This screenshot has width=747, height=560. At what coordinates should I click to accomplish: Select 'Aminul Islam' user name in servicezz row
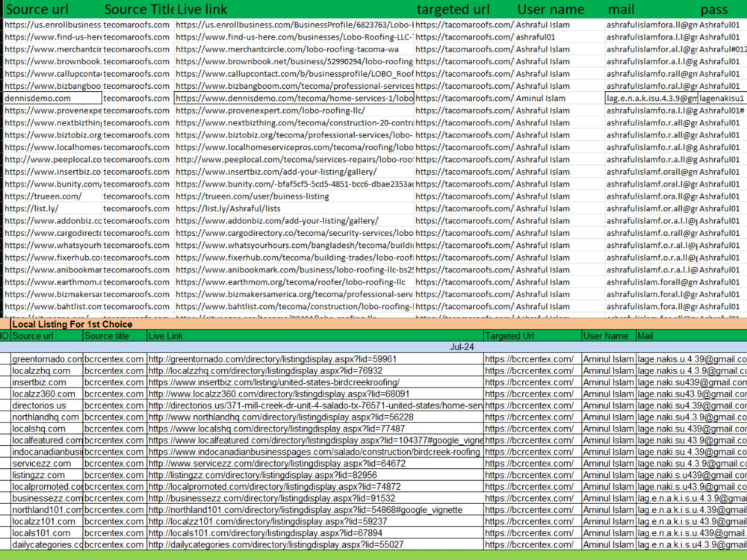pyautogui.click(x=608, y=464)
